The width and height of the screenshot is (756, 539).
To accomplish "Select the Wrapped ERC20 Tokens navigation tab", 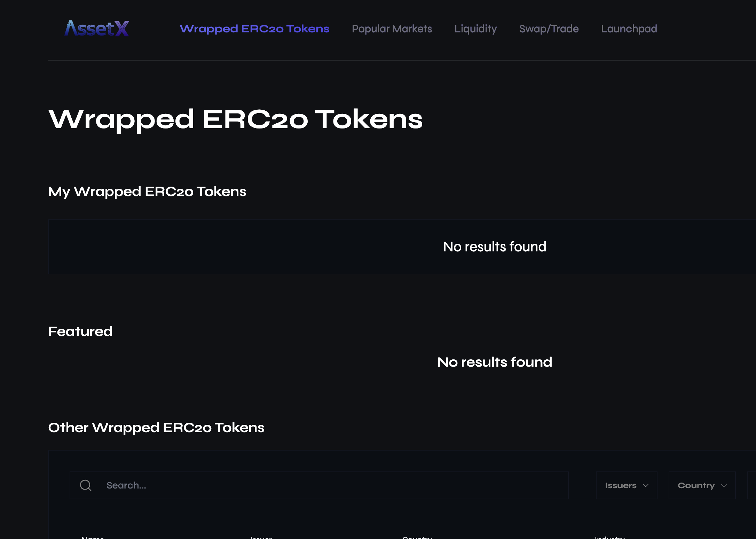I will point(254,29).
